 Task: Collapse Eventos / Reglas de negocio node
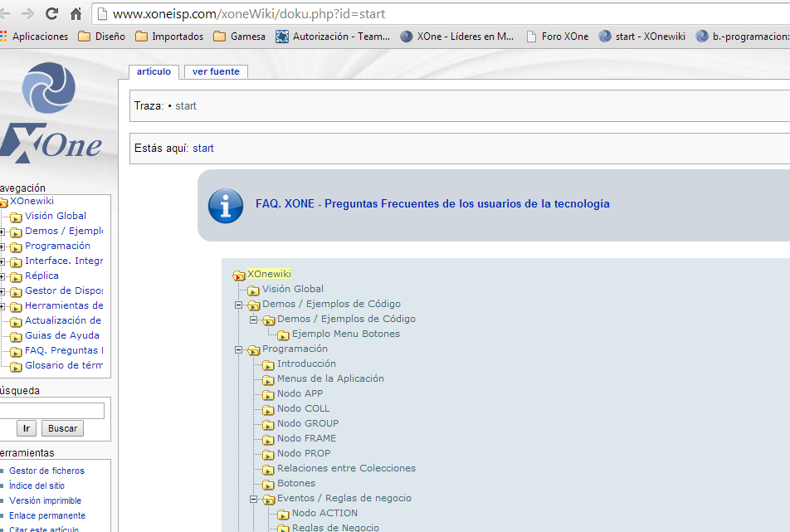click(253, 500)
